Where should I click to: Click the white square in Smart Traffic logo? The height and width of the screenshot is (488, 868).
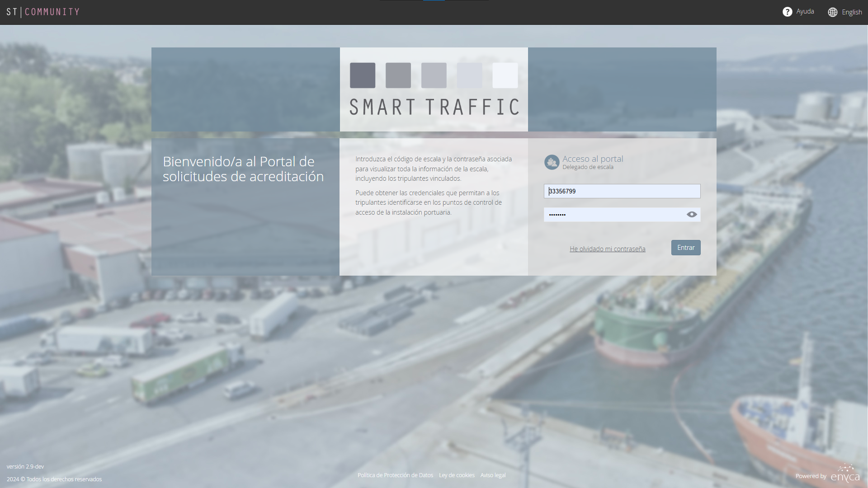pyautogui.click(x=505, y=75)
